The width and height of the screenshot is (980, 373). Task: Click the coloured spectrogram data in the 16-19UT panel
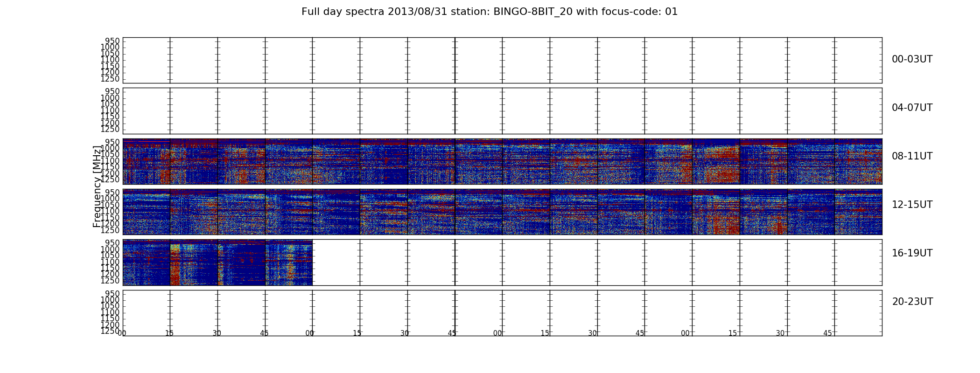(x=217, y=262)
